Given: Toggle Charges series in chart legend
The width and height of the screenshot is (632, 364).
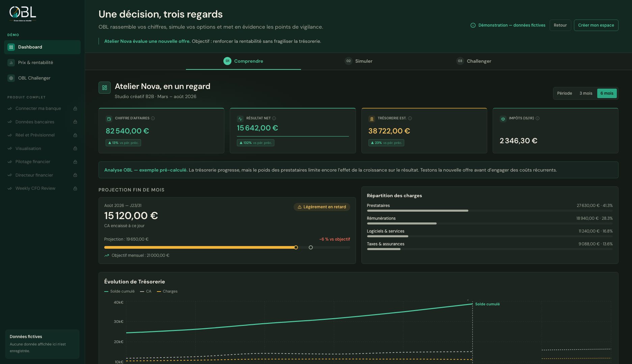Looking at the screenshot, I should coord(167,291).
